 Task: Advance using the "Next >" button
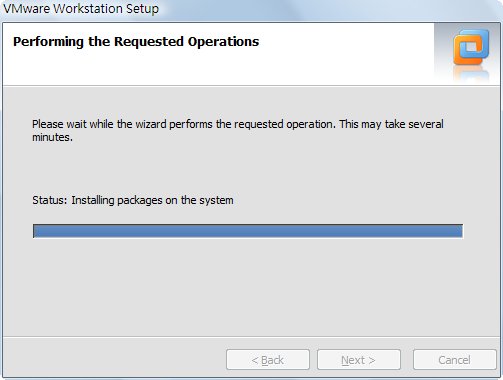point(359,360)
